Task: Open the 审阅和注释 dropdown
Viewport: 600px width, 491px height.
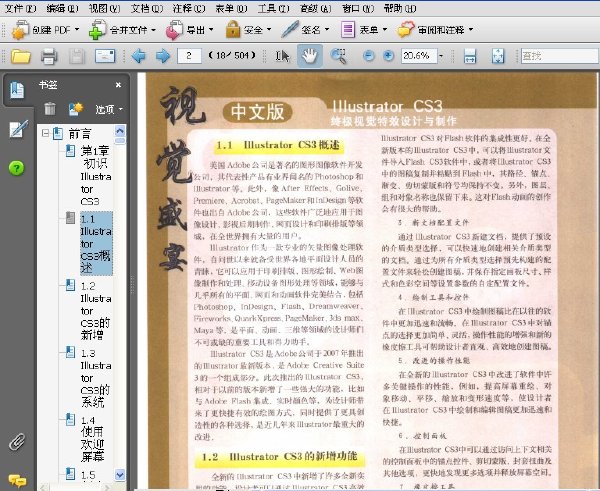Action: click(435, 29)
